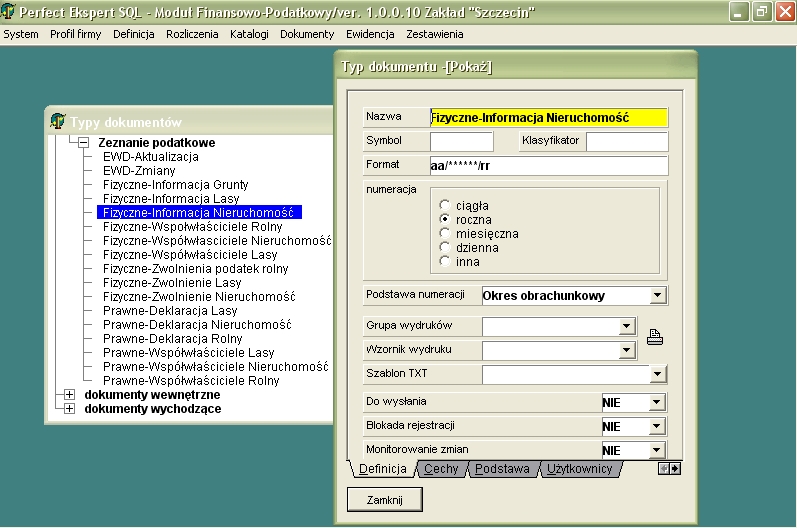Open the Zestawienia menu
This screenshot has width=797, height=528.
tap(435, 34)
